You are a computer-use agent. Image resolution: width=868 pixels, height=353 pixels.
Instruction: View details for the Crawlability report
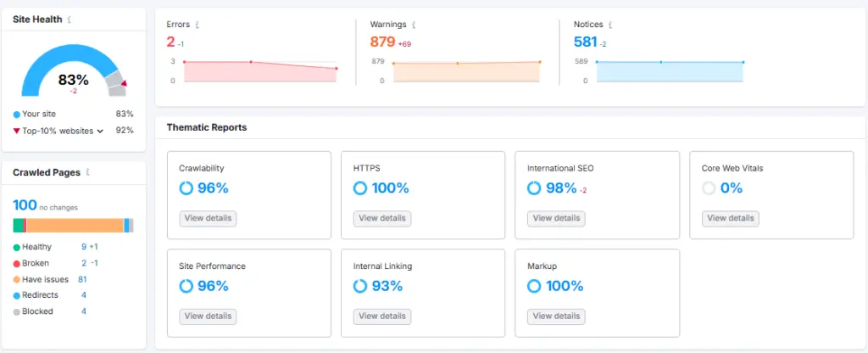point(208,218)
